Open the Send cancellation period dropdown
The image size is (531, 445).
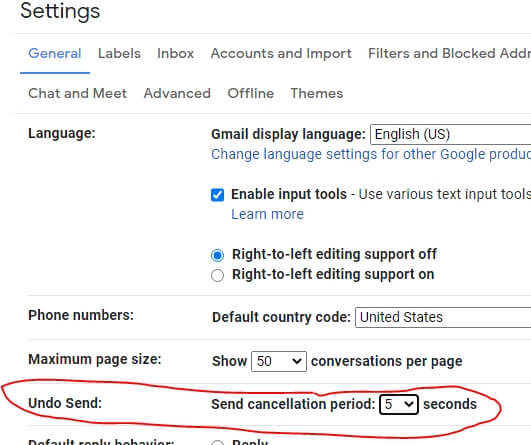[x=399, y=404]
